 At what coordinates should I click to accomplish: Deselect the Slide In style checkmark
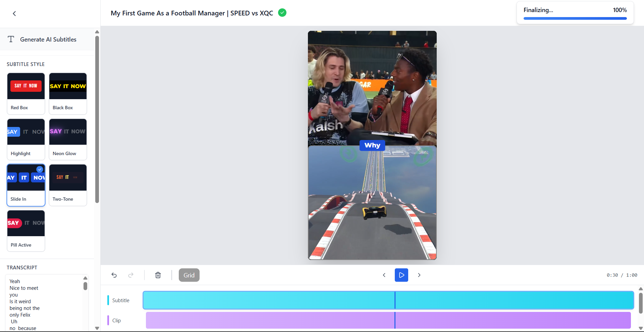40,169
